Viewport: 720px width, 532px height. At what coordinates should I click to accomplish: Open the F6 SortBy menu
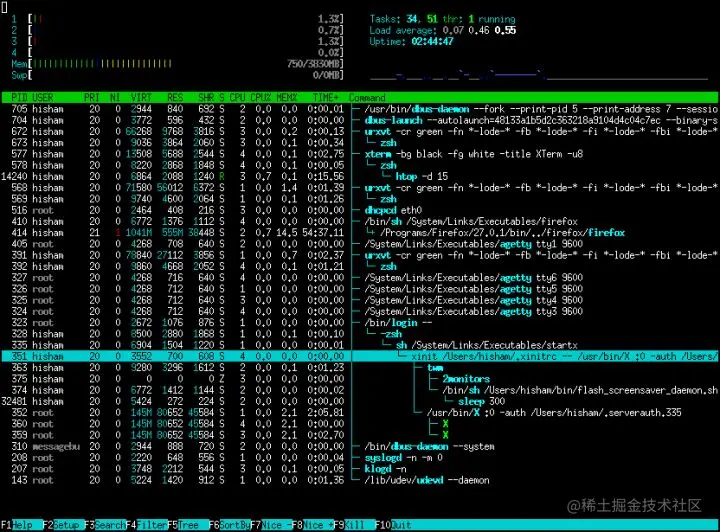(x=229, y=525)
